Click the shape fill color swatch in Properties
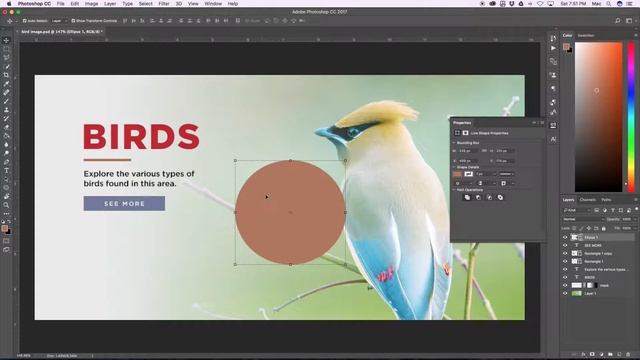Viewport: 640px width, 360px height. [x=458, y=174]
